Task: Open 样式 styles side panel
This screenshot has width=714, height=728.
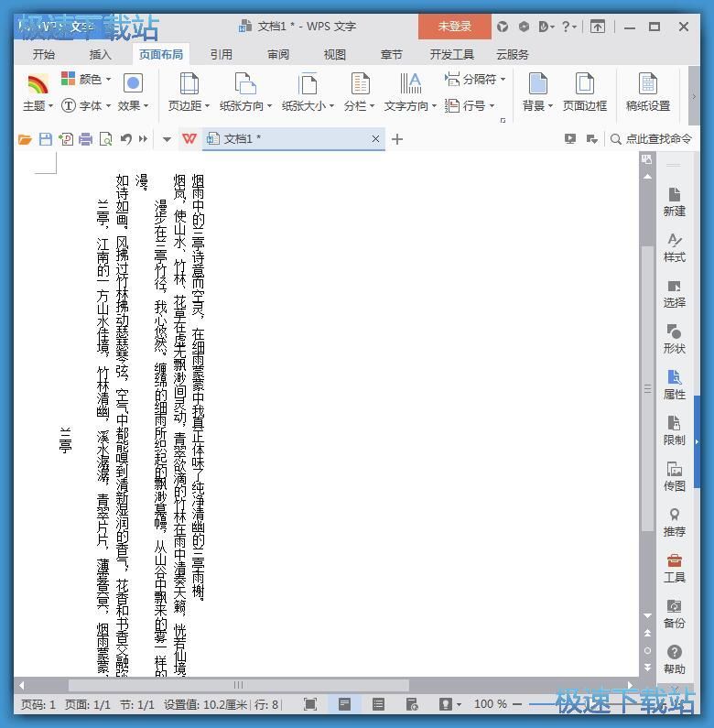Action: point(674,247)
